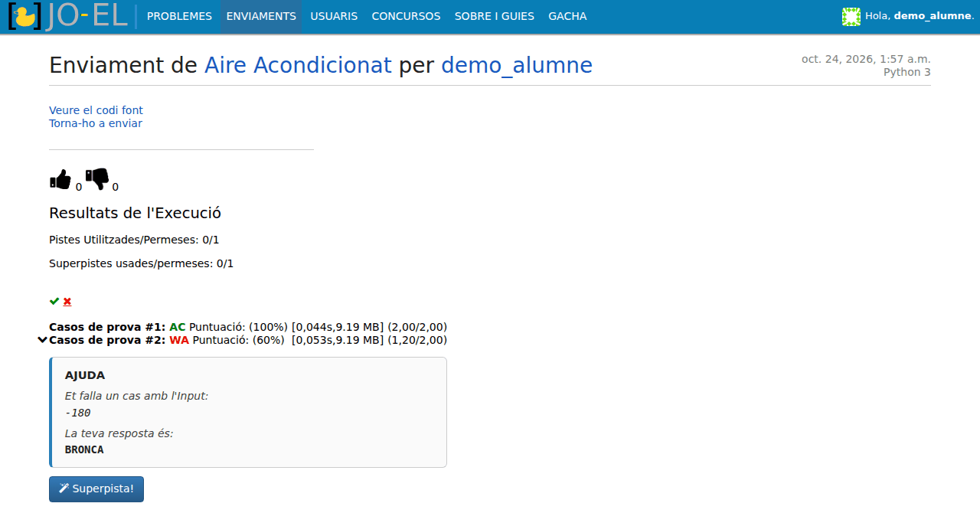This screenshot has width=980, height=513.
Task: Select the 'Casos de prova #2' result row
Action: coord(248,340)
